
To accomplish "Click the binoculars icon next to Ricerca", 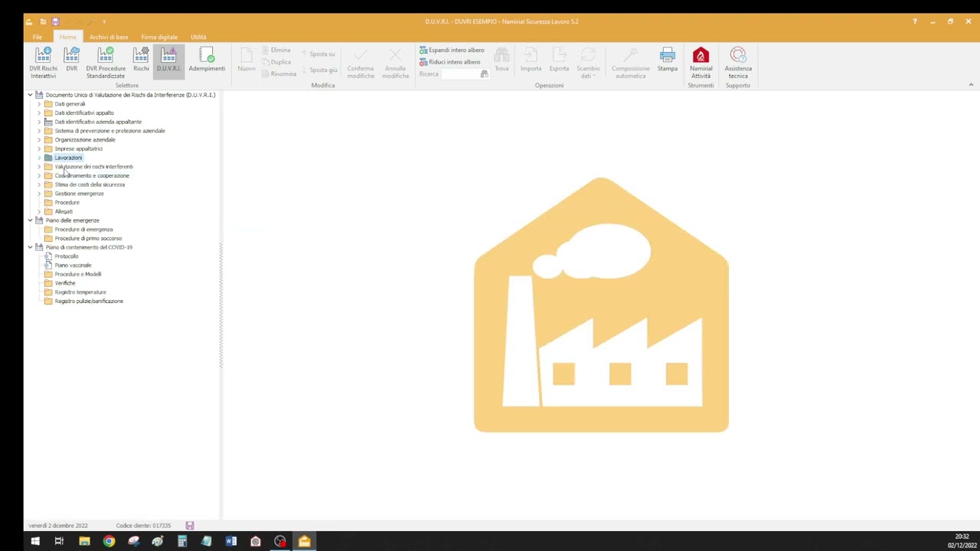I will 484,74.
